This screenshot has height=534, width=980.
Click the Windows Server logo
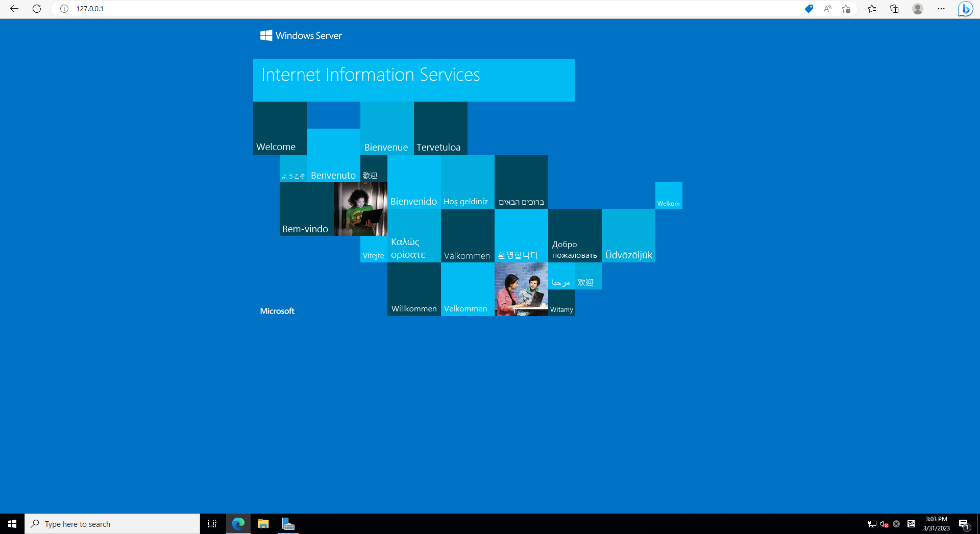301,35
